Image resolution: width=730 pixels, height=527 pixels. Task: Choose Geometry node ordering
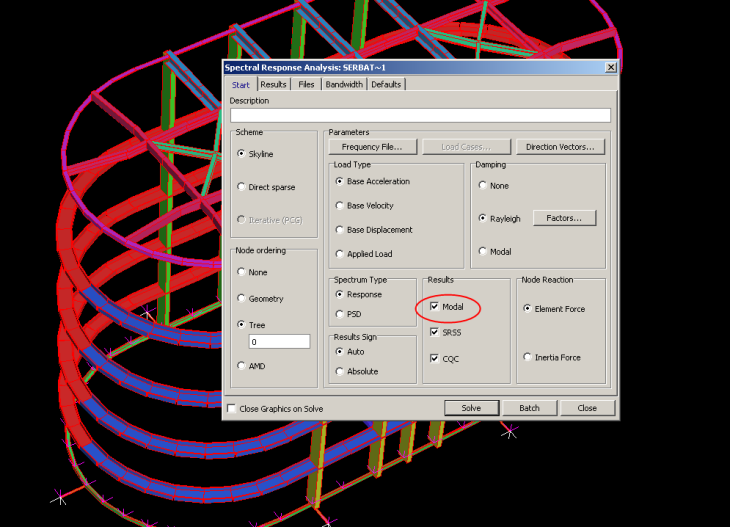pos(242,299)
